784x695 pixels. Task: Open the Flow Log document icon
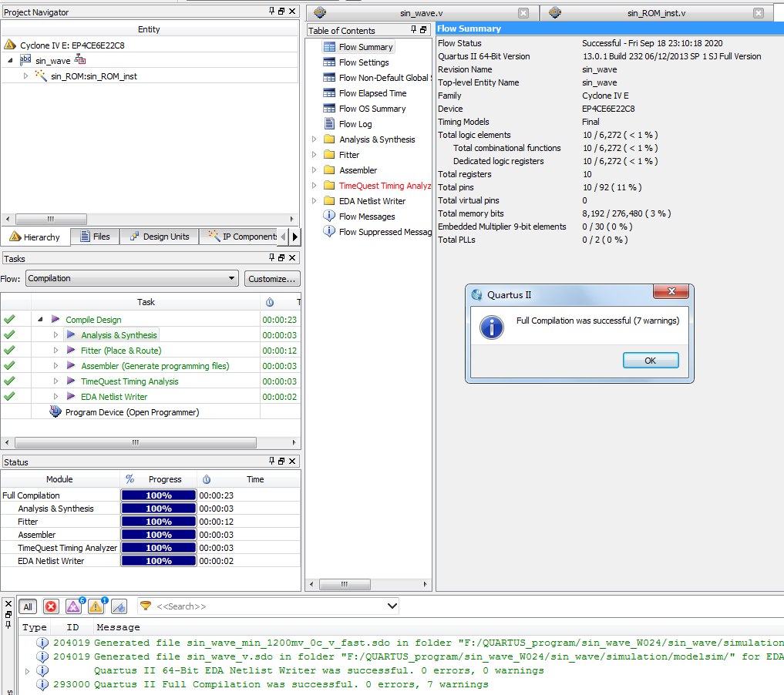[329, 123]
